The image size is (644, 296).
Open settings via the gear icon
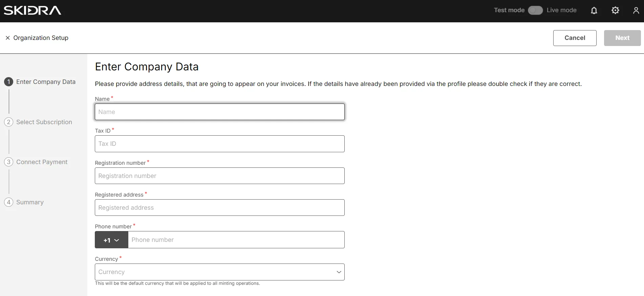[x=615, y=10]
